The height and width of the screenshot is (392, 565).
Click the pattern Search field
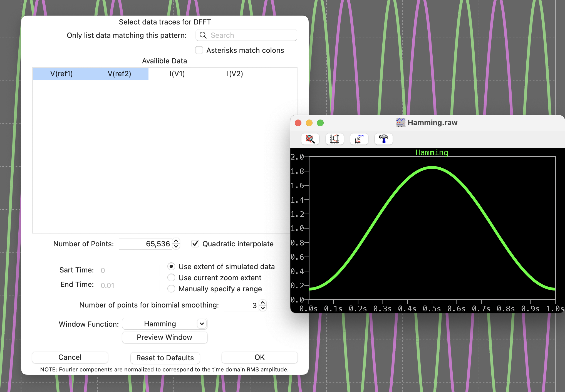pos(250,35)
